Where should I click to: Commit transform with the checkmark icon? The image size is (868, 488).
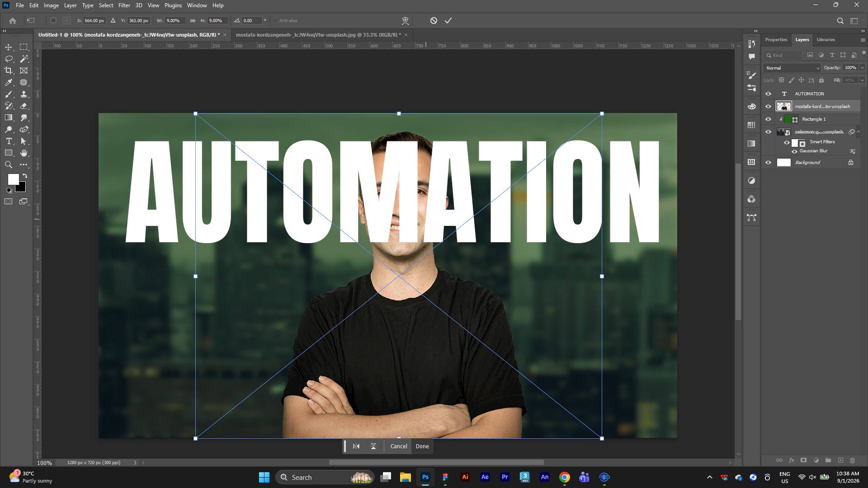point(448,21)
